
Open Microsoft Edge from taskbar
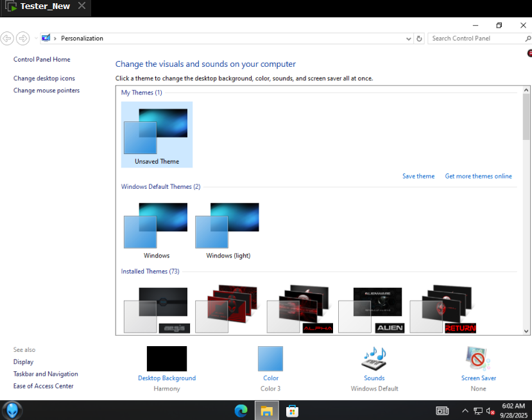(x=241, y=410)
